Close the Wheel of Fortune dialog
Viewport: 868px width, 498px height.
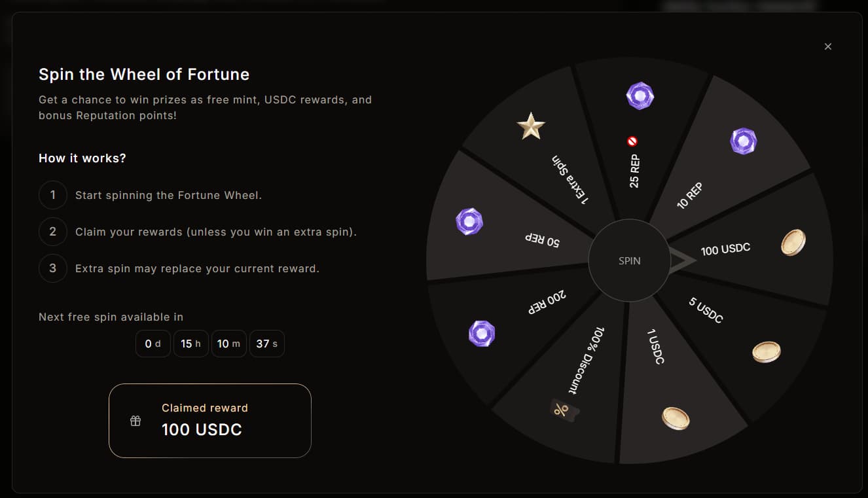[828, 46]
